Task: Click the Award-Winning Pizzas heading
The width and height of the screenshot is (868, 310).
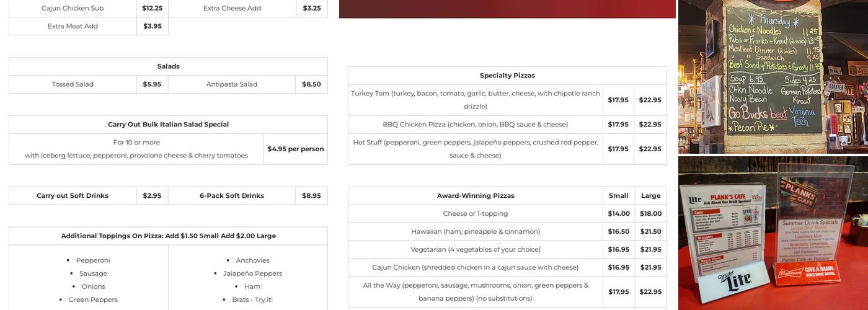Action: (476, 196)
